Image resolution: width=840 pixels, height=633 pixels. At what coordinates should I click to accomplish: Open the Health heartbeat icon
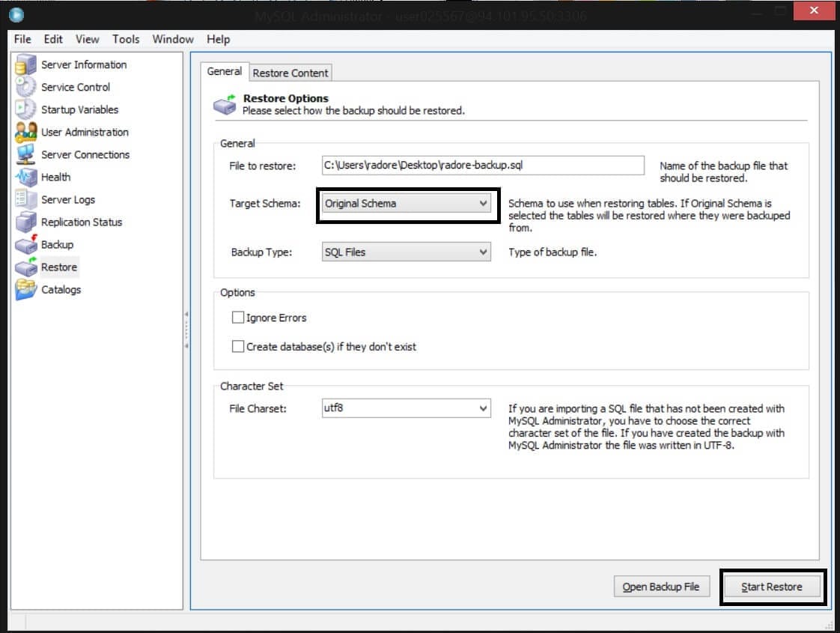pyautogui.click(x=25, y=177)
